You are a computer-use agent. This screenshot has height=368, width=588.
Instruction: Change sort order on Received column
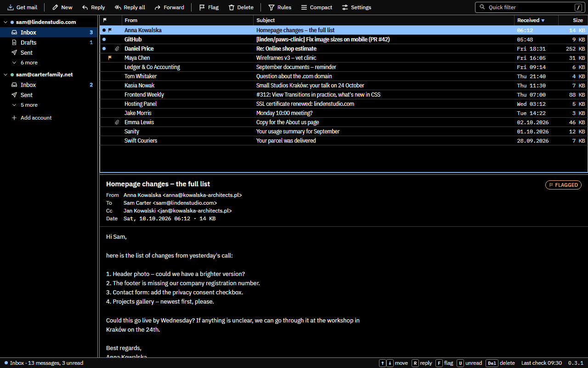click(536, 20)
